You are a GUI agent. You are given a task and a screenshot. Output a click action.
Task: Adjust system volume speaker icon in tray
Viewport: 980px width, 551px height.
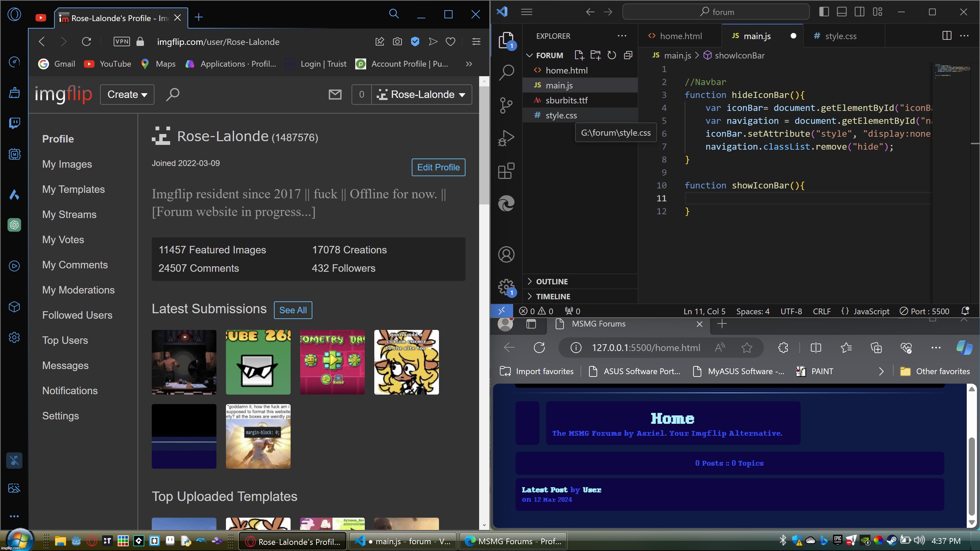(x=919, y=540)
